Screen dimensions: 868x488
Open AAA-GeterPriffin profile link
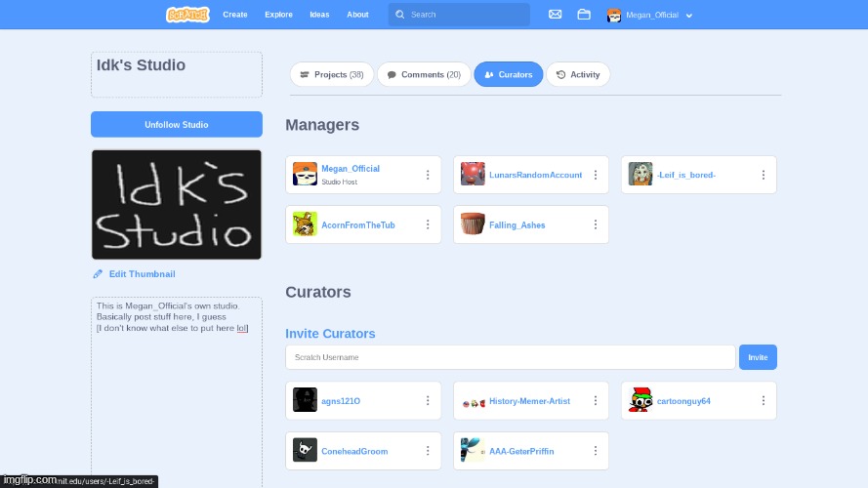tap(521, 452)
